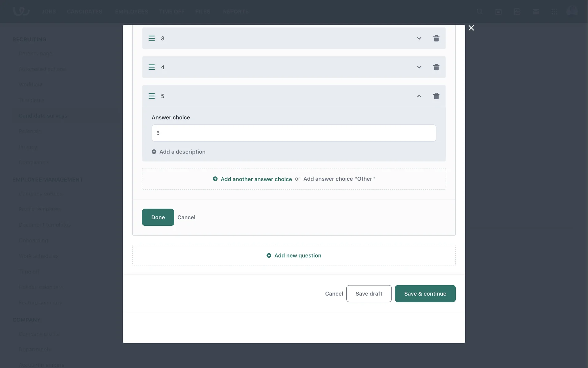588x368 pixels.
Task: Delete answer choice 4 with trash icon
Action: click(x=436, y=67)
